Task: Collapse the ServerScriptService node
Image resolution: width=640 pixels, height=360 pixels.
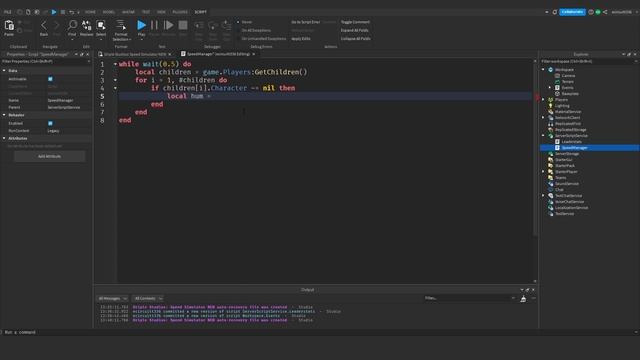Action: [x=543, y=136]
